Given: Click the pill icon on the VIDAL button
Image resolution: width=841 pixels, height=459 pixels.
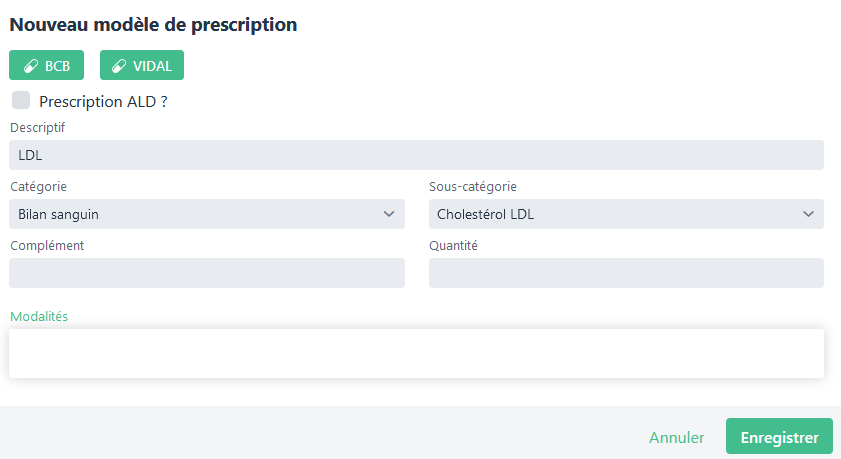Looking at the screenshot, I should 118,65.
